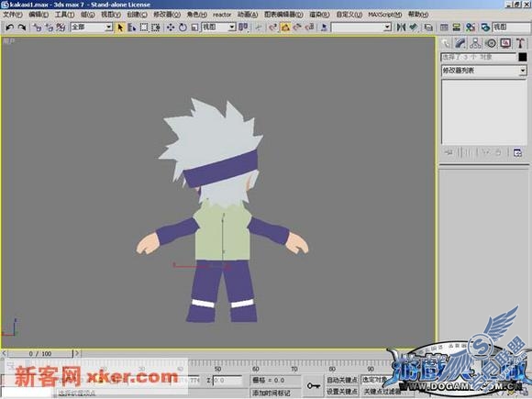Click the time slider left arrow
Image resolution: width=532 pixels, height=399 pixels.
4,353
